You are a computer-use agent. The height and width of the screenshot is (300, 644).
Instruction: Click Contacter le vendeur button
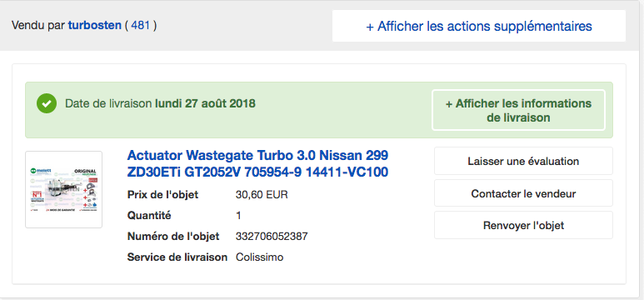tap(523, 193)
